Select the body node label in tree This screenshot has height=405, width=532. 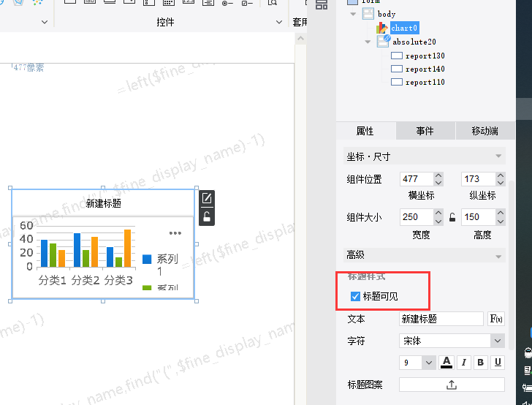tap(387, 15)
